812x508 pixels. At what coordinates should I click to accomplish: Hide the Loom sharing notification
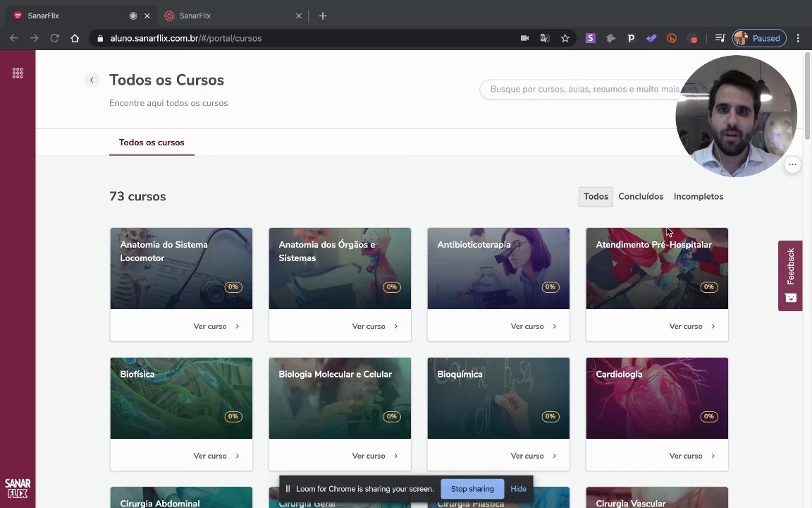pyautogui.click(x=518, y=489)
